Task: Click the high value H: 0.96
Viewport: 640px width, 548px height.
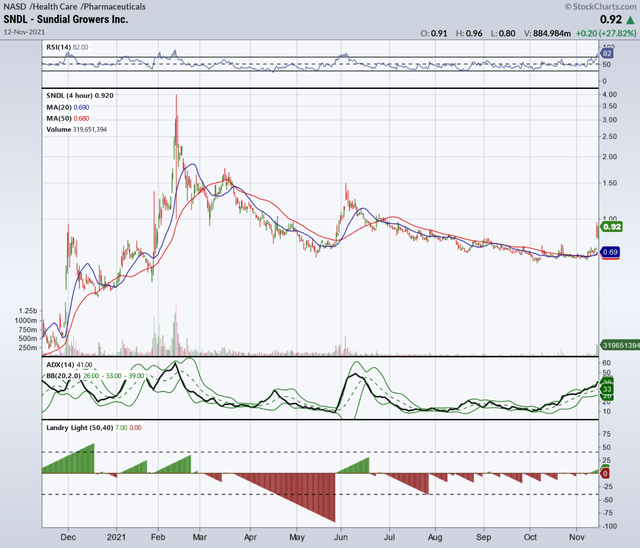Action: click(x=469, y=33)
